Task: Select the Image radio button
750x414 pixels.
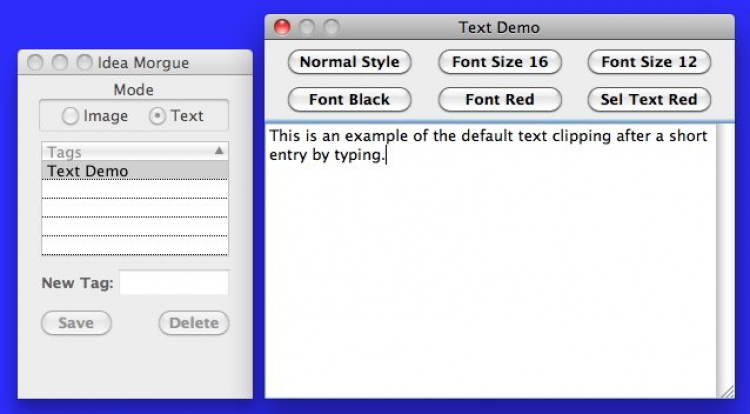Action: click(x=71, y=116)
